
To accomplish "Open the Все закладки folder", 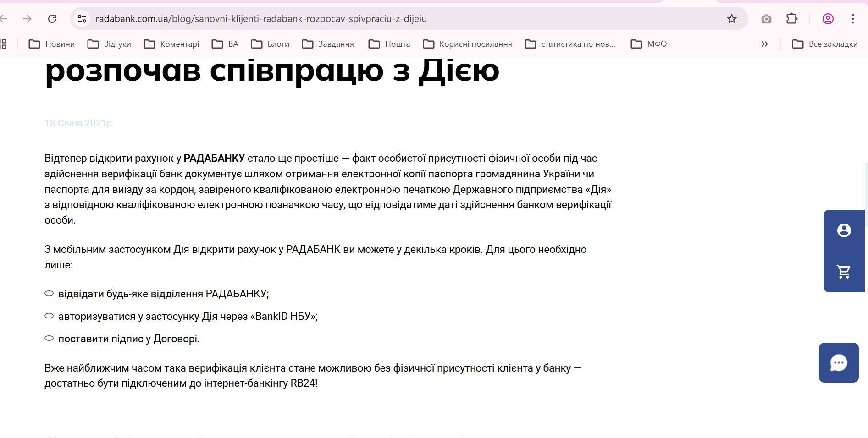I will point(825,44).
